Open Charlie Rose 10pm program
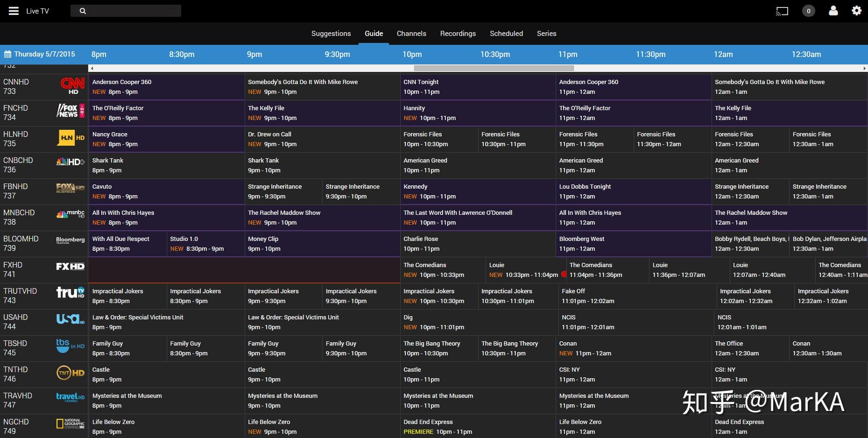 478,244
